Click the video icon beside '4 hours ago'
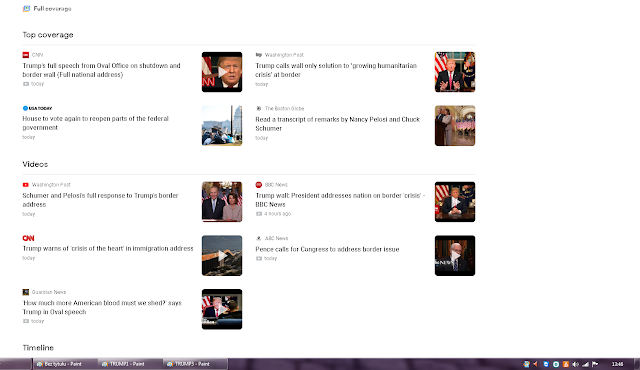Image resolution: width=640 pixels, height=370 pixels. (x=259, y=214)
